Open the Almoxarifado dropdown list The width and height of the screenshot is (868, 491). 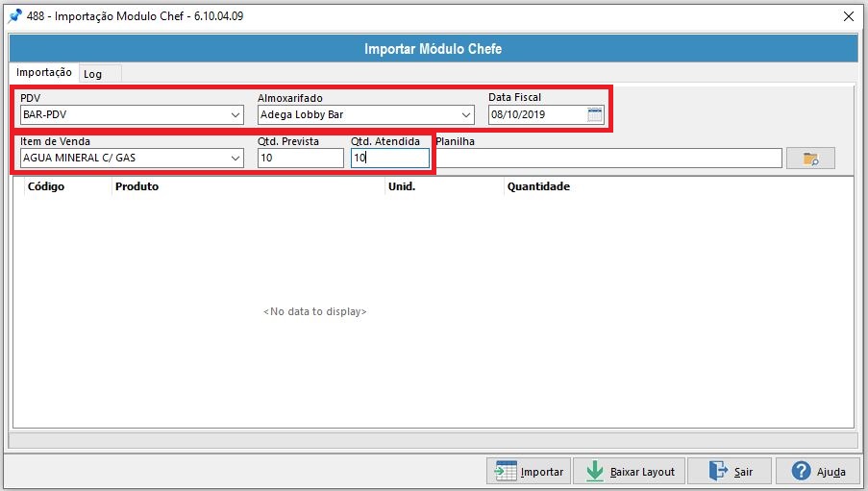466,115
